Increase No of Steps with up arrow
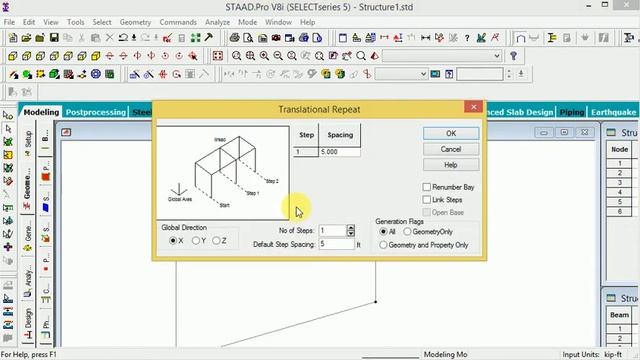The image size is (640, 360). pos(351,228)
